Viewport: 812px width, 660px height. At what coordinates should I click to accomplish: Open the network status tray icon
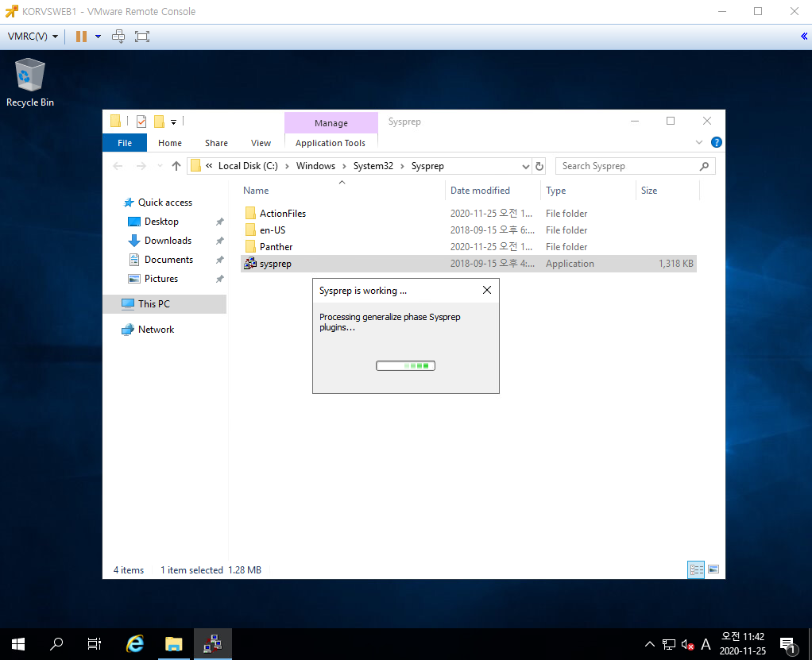(669, 644)
